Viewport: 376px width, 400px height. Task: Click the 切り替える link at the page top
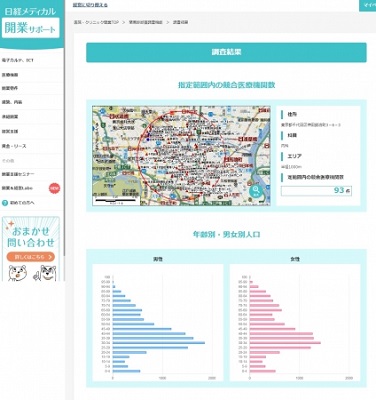tap(90, 5)
